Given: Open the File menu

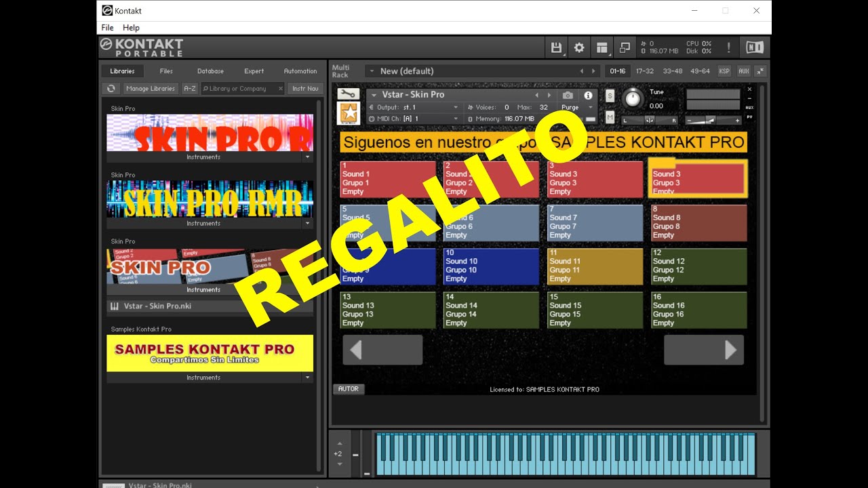Looking at the screenshot, I should click(x=107, y=28).
